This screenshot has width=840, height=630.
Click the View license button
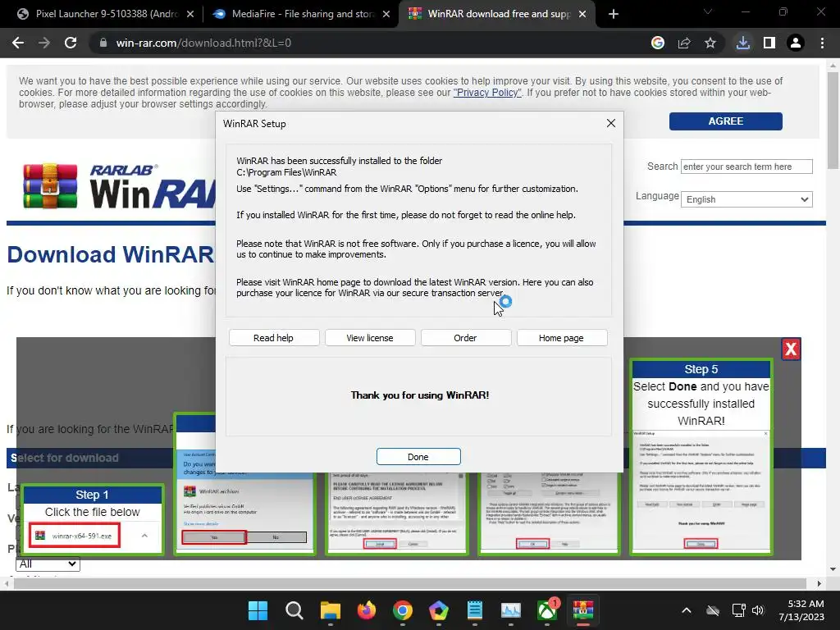click(370, 338)
